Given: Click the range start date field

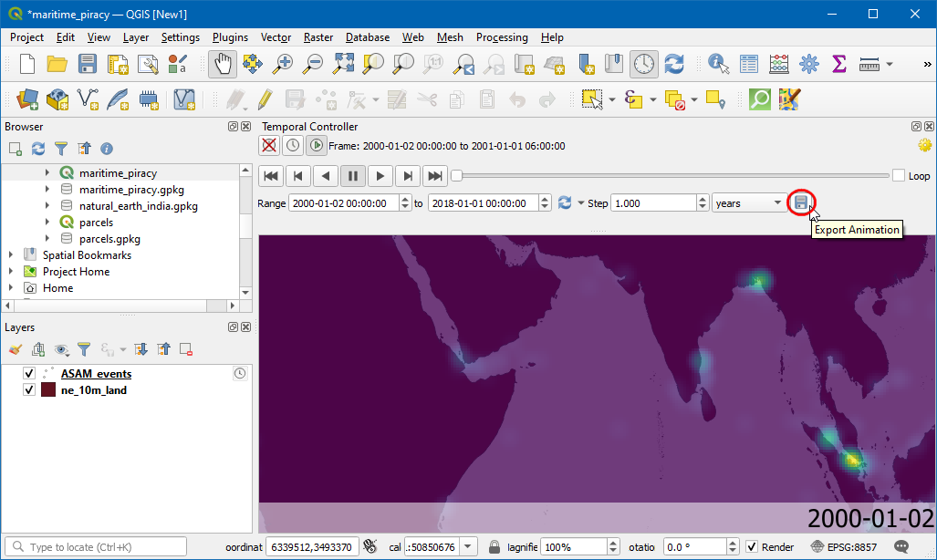Looking at the screenshot, I should coord(344,203).
